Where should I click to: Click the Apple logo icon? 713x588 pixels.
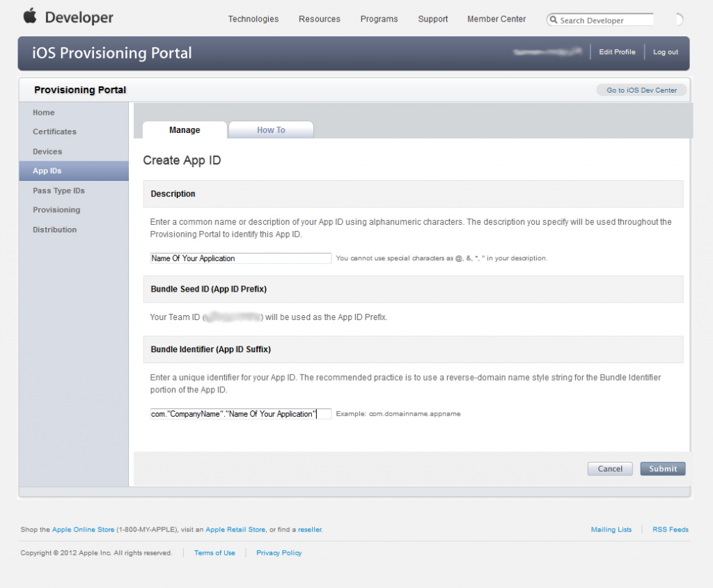30,16
